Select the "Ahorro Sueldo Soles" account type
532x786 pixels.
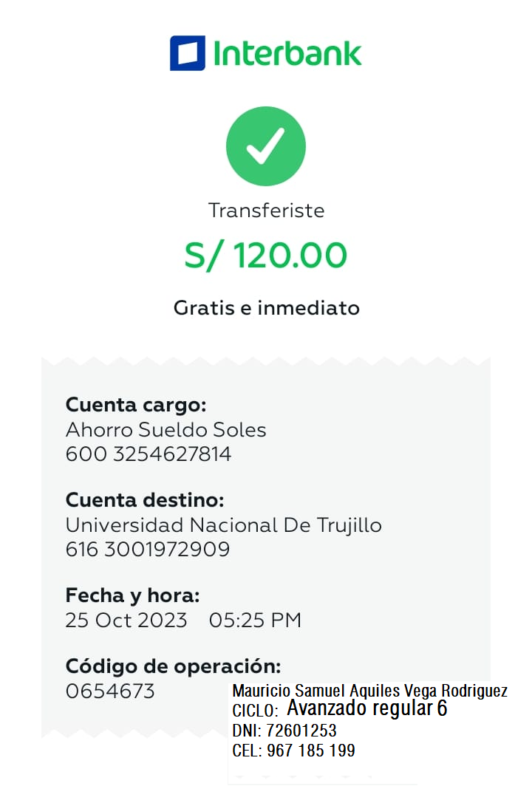(166, 429)
